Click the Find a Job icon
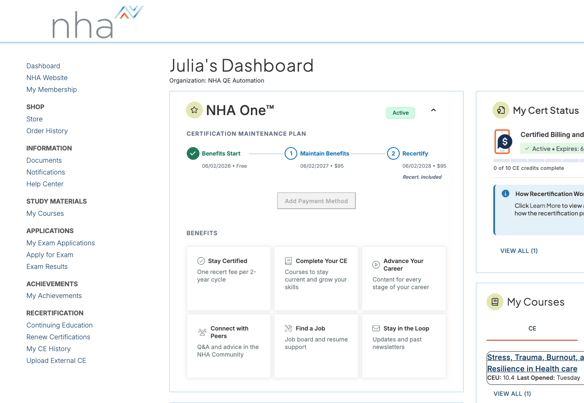 pos(288,329)
